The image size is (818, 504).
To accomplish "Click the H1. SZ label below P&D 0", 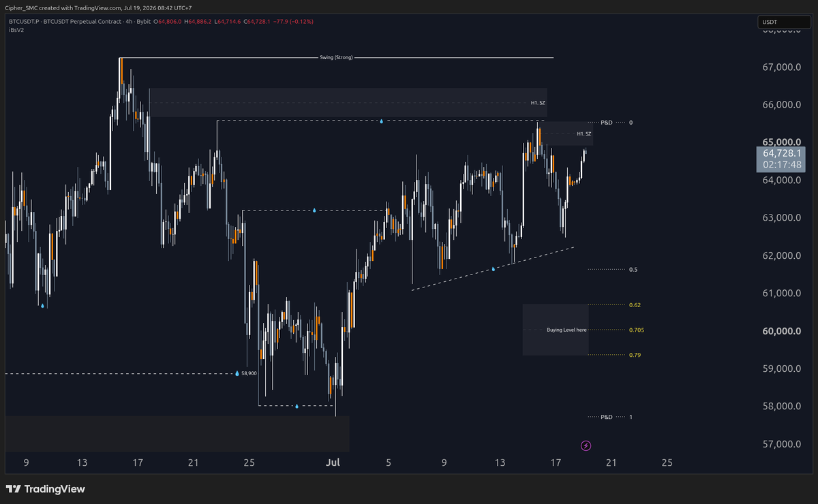I will pos(584,133).
